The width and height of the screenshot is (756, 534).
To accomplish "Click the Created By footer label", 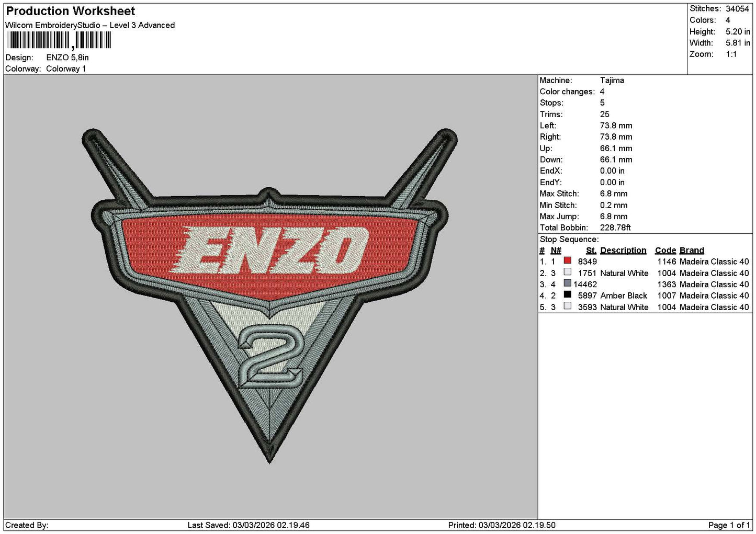I will pyautogui.click(x=27, y=525).
